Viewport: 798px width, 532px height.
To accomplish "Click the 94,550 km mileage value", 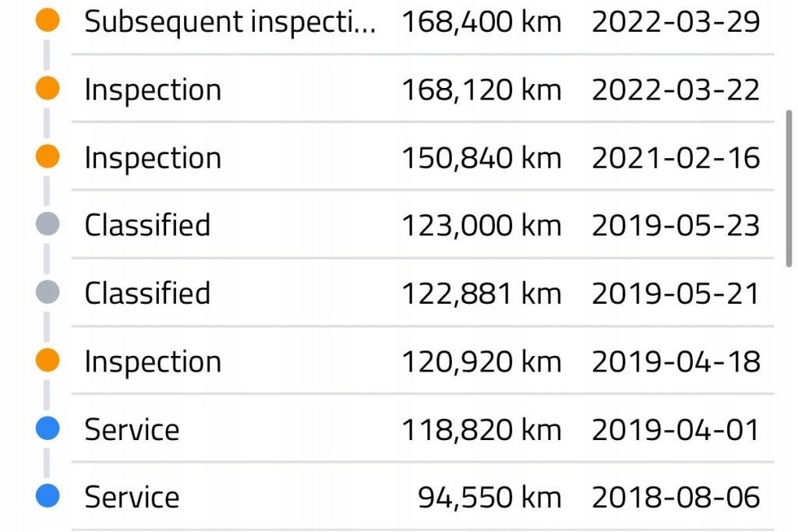I will point(489,498).
